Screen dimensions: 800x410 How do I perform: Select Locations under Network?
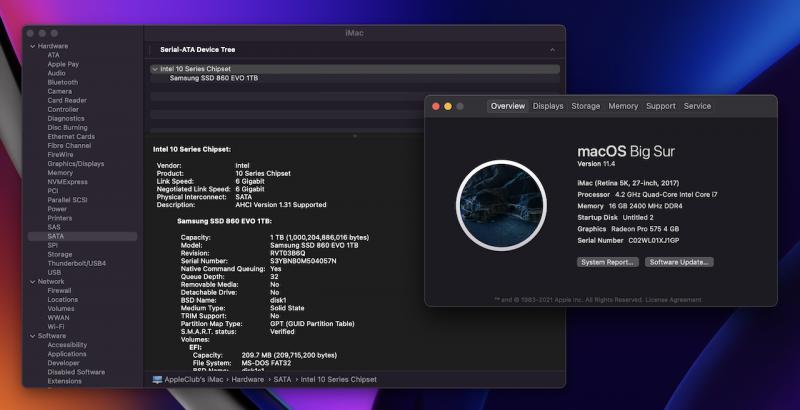(63, 300)
